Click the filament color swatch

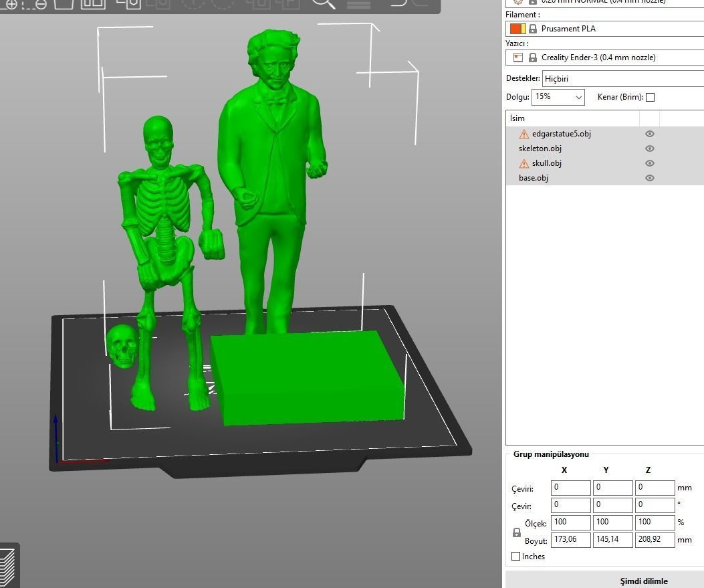tap(517, 29)
